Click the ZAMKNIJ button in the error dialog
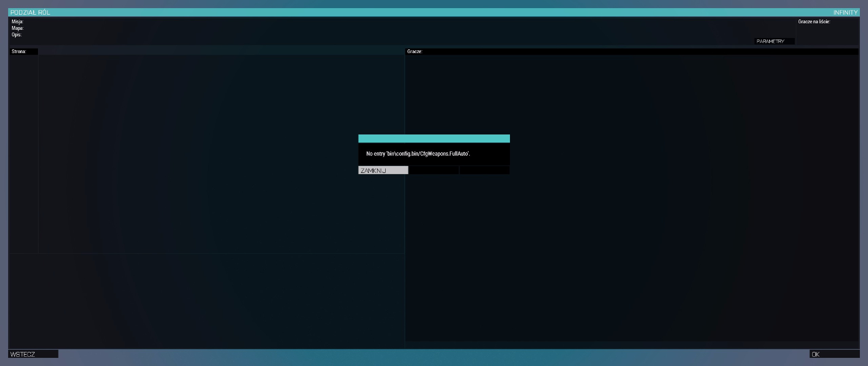This screenshot has height=366, width=868. point(383,170)
